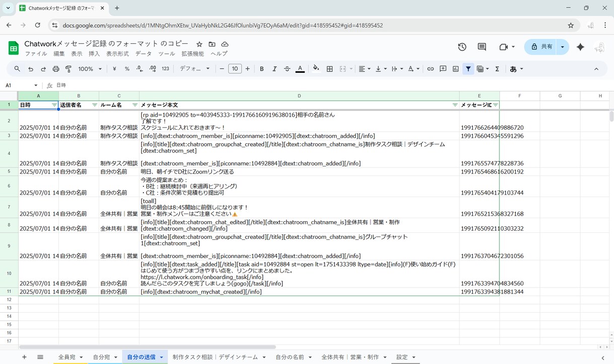Format selection as yen currency
The image size is (614, 364).
(114, 69)
